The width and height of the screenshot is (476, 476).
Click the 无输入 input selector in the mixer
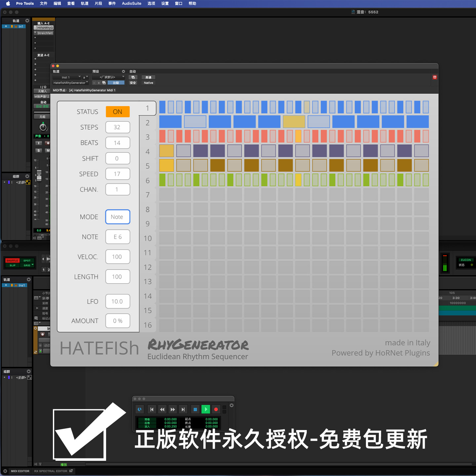[x=42, y=91]
